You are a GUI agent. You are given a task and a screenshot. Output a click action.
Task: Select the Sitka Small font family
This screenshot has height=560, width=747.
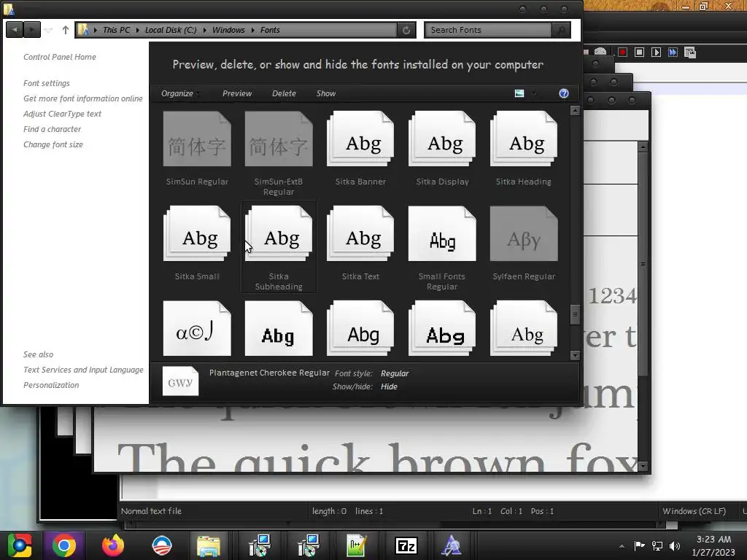pos(197,244)
